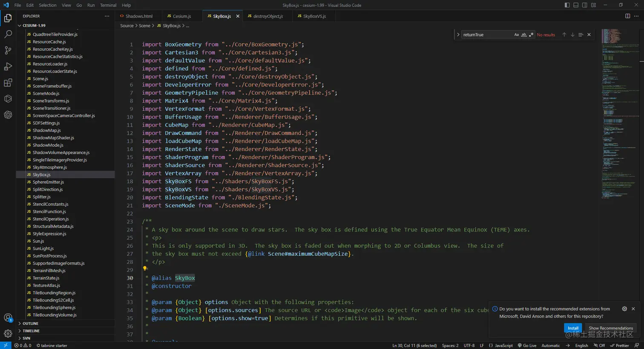Screen dimensions: 644x349
Task: Click tabnine starter in status bar
Action: coord(52,346)
